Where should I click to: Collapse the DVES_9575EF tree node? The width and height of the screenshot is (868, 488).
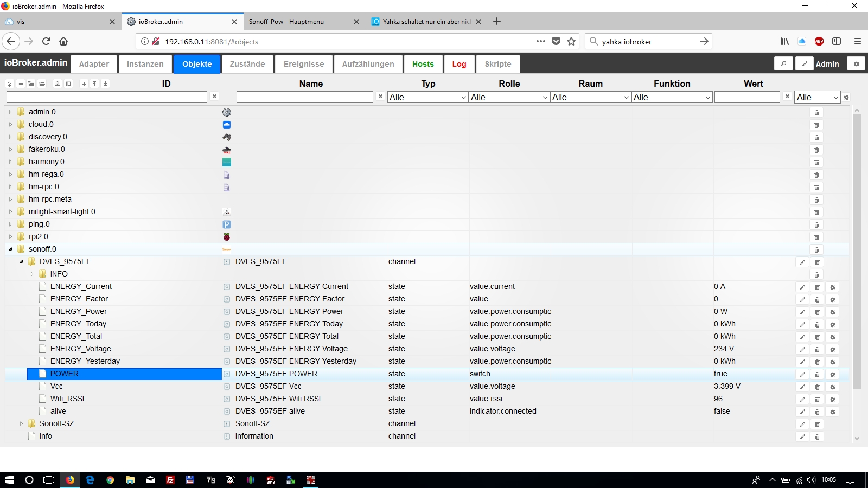point(21,261)
